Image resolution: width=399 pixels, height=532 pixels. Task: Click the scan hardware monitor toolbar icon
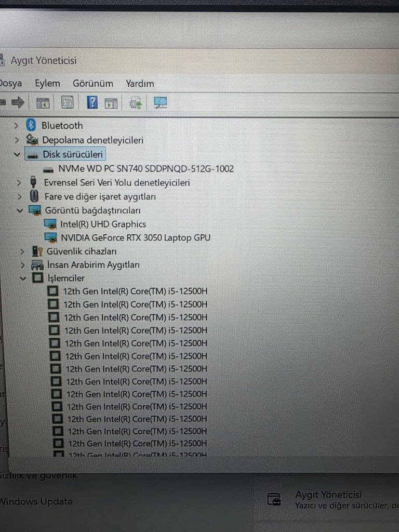[160, 102]
